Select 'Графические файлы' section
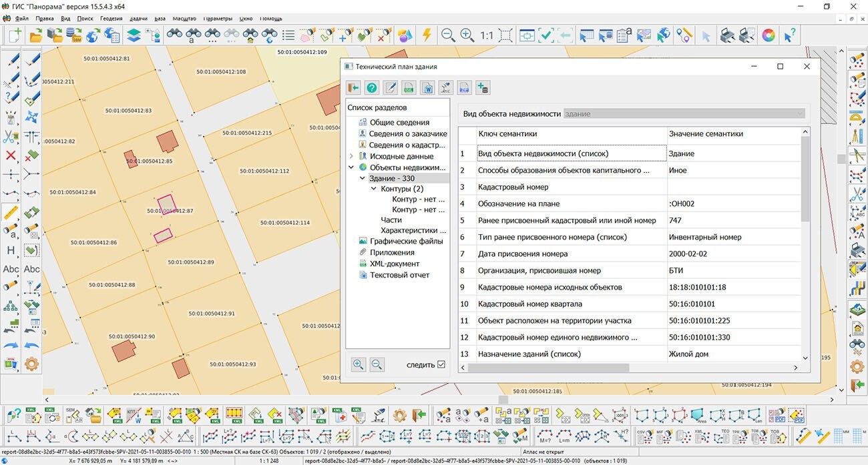 click(406, 241)
